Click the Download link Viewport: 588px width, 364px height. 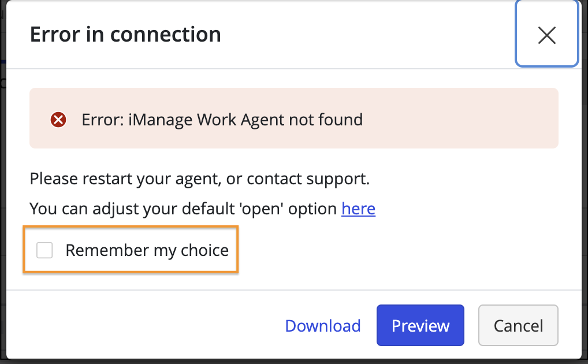(322, 325)
